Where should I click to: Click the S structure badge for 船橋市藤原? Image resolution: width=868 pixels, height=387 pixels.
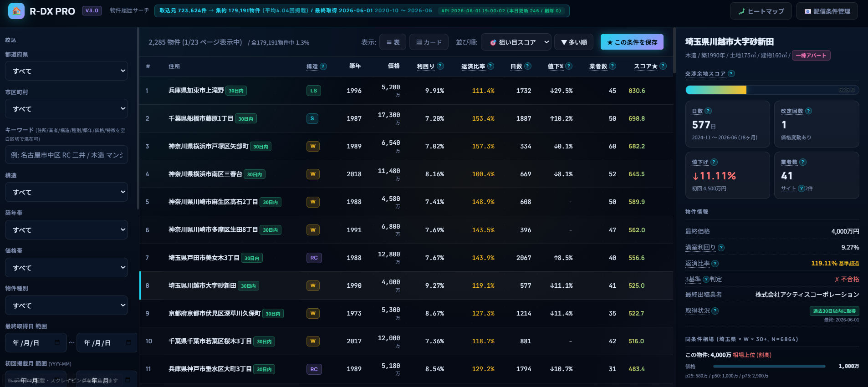[x=312, y=118]
